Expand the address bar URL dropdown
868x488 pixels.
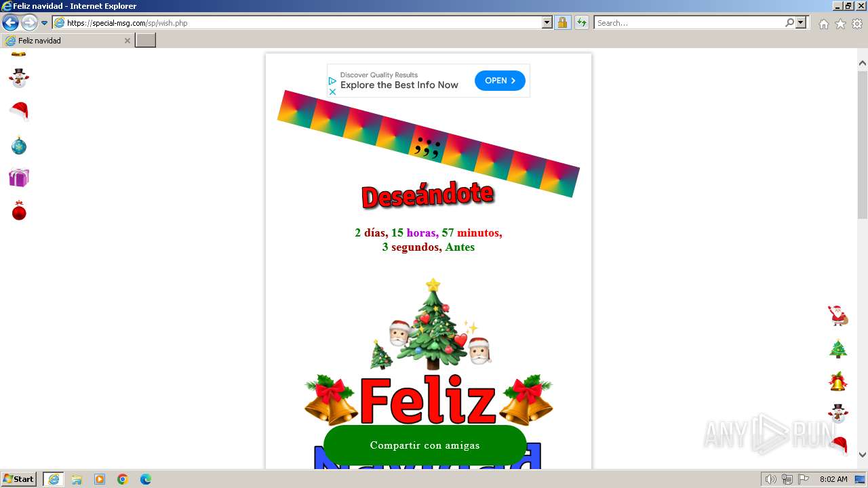point(547,23)
